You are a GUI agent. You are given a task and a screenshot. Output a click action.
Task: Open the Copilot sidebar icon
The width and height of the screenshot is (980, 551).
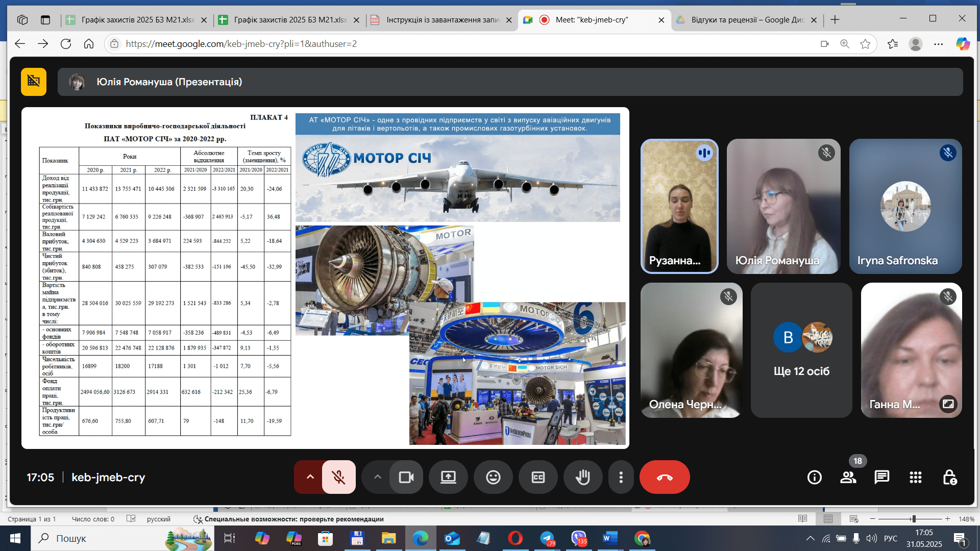tap(963, 44)
